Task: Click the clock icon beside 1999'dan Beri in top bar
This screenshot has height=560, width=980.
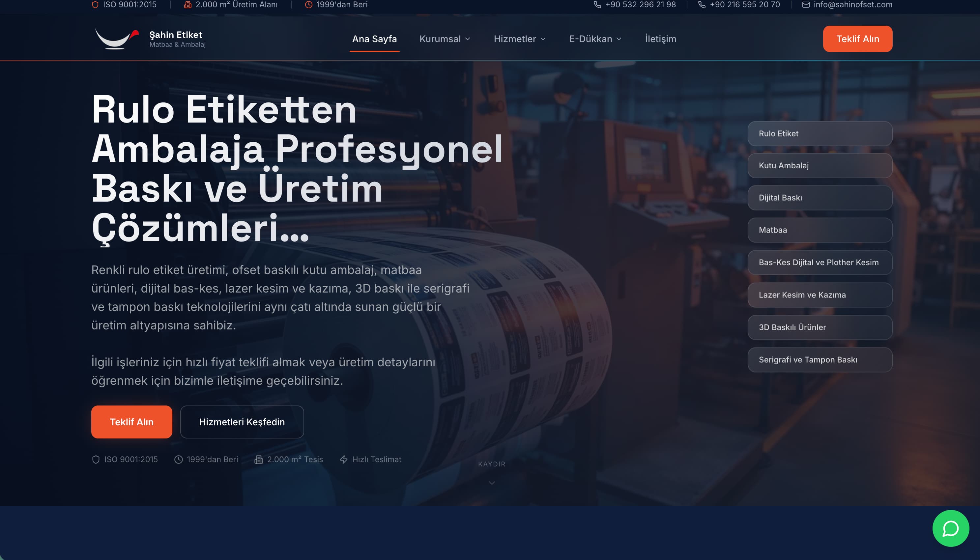Action: pos(308,5)
